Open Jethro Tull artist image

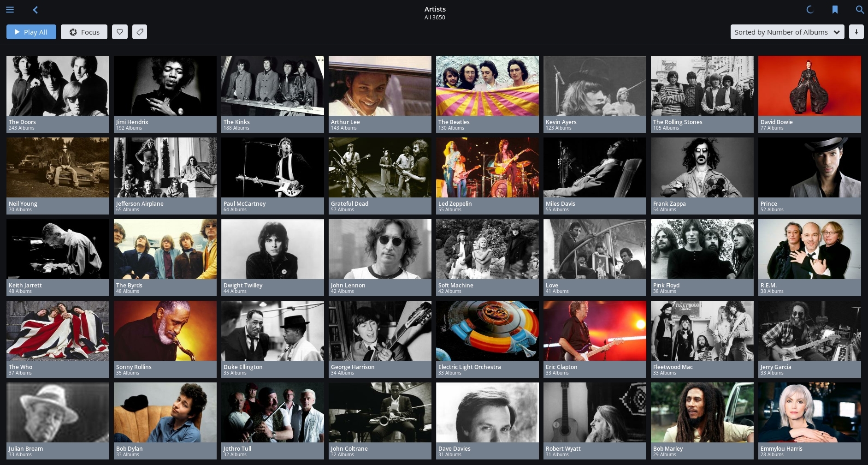click(272, 412)
